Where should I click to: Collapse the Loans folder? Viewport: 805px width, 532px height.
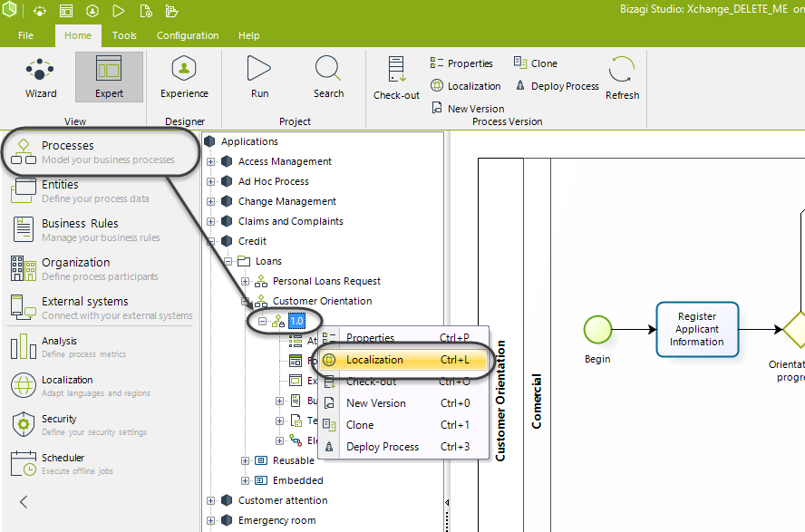[228, 261]
